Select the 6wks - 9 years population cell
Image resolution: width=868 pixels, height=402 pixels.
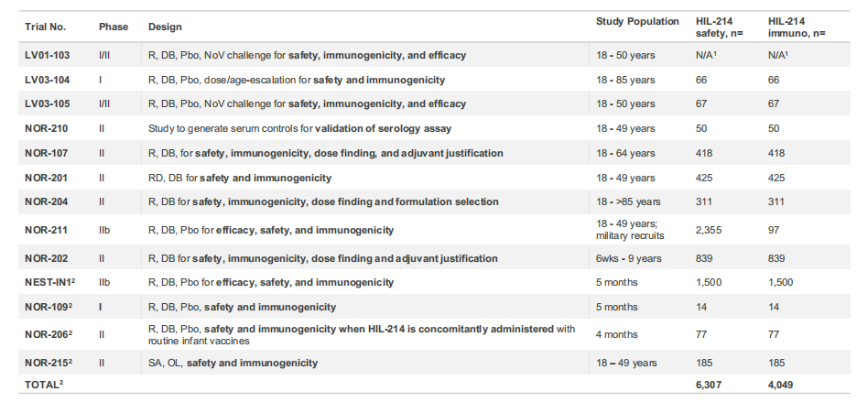click(x=629, y=258)
